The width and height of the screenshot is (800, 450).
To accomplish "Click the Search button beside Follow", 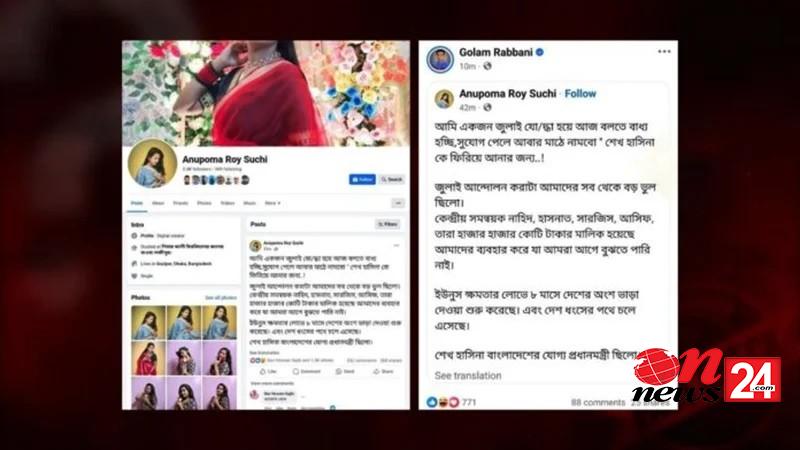I will (x=392, y=180).
